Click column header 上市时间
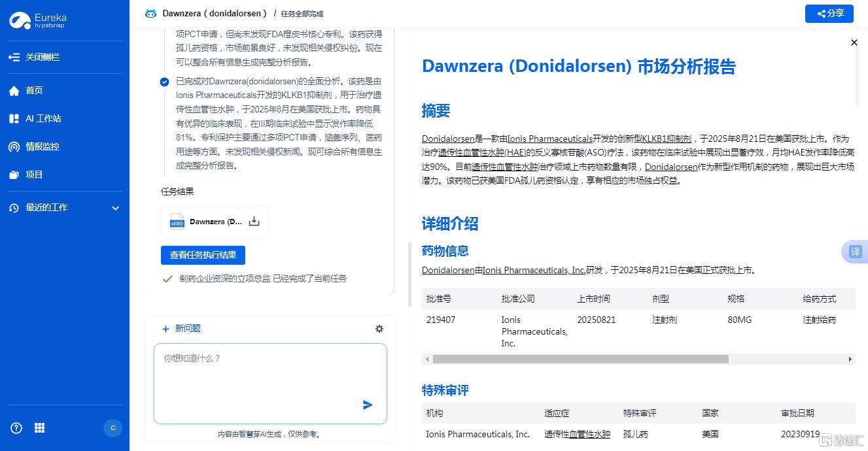Image resolution: width=868 pixels, height=451 pixels. (x=593, y=299)
